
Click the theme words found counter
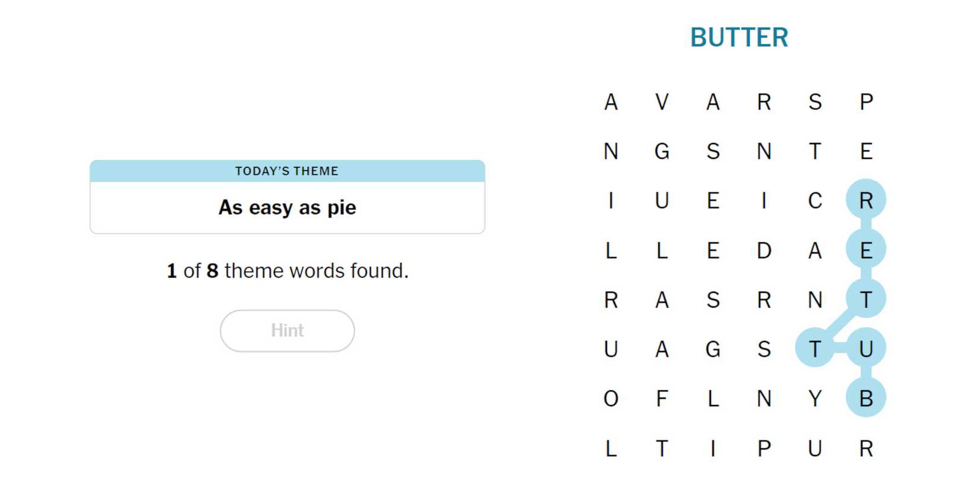[x=287, y=271]
